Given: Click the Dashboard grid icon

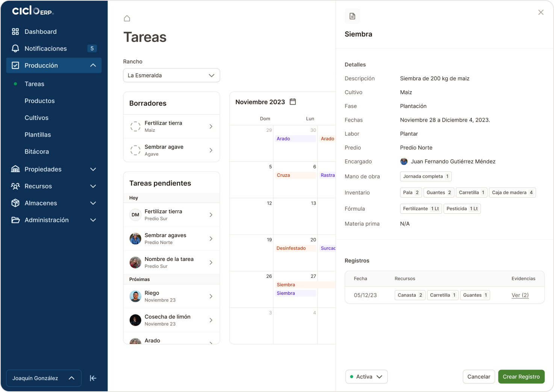Looking at the screenshot, I should pos(15,32).
